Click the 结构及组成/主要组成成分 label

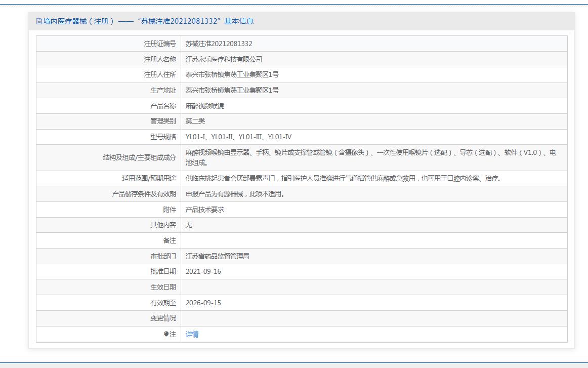(139, 157)
